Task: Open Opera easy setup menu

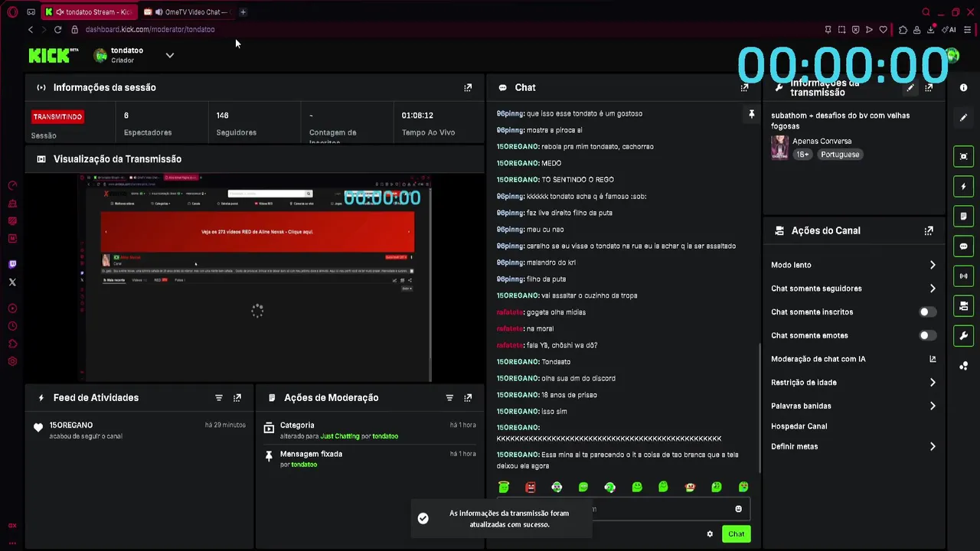Action: (x=967, y=30)
